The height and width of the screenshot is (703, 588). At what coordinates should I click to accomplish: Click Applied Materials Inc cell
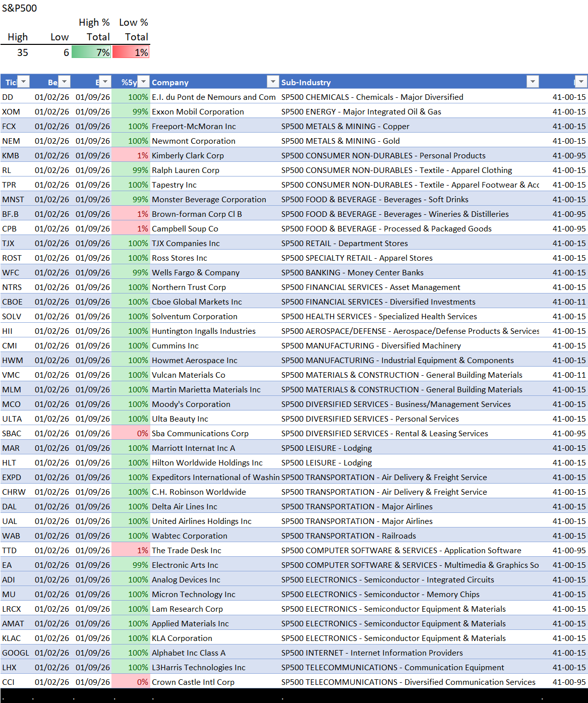[x=215, y=623]
